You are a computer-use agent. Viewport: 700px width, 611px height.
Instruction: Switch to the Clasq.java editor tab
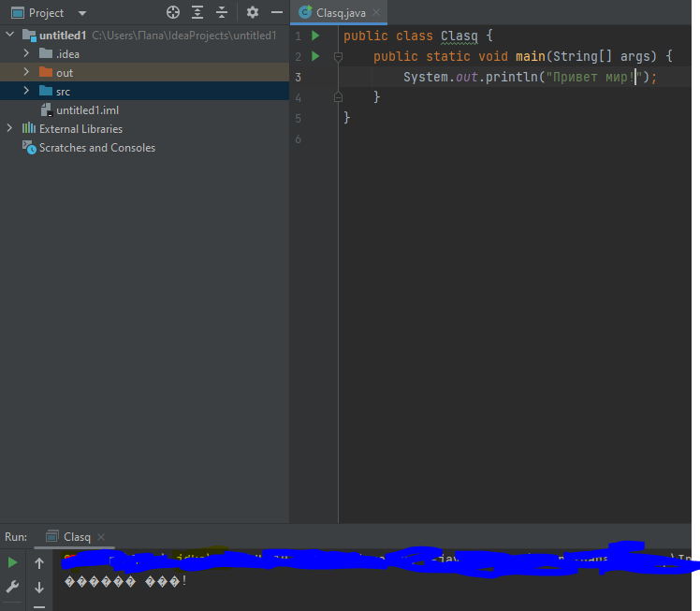341,13
